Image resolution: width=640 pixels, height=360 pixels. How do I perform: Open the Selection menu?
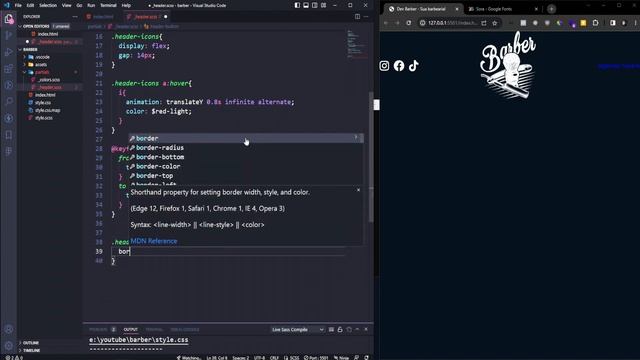coord(48,5)
